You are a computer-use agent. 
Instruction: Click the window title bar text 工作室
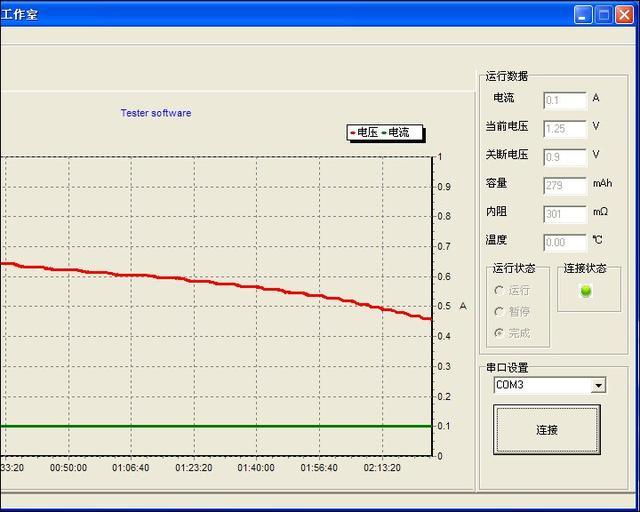point(21,15)
